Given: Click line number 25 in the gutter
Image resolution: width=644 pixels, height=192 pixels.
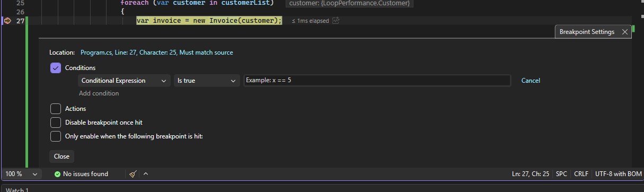Looking at the screenshot, I should pyautogui.click(x=21, y=3).
